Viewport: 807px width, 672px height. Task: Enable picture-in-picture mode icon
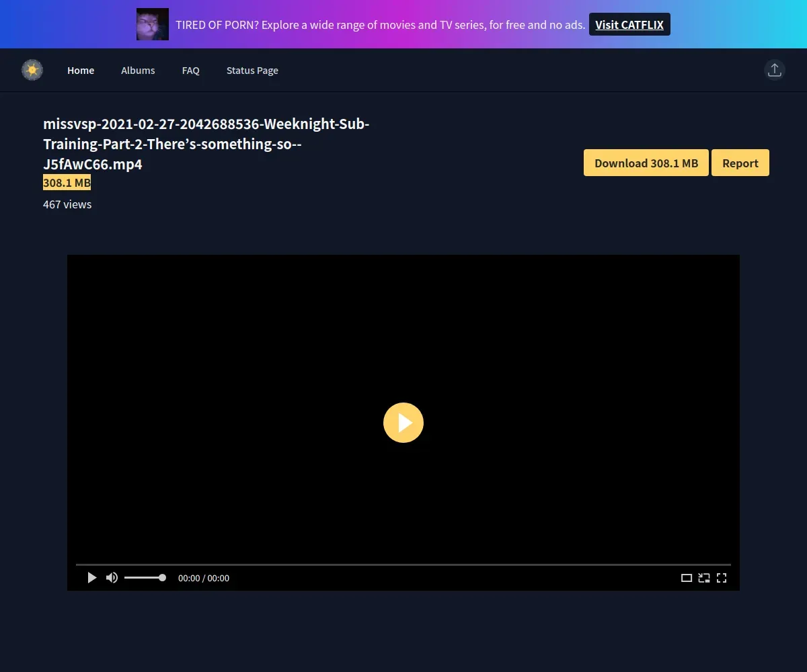(704, 578)
